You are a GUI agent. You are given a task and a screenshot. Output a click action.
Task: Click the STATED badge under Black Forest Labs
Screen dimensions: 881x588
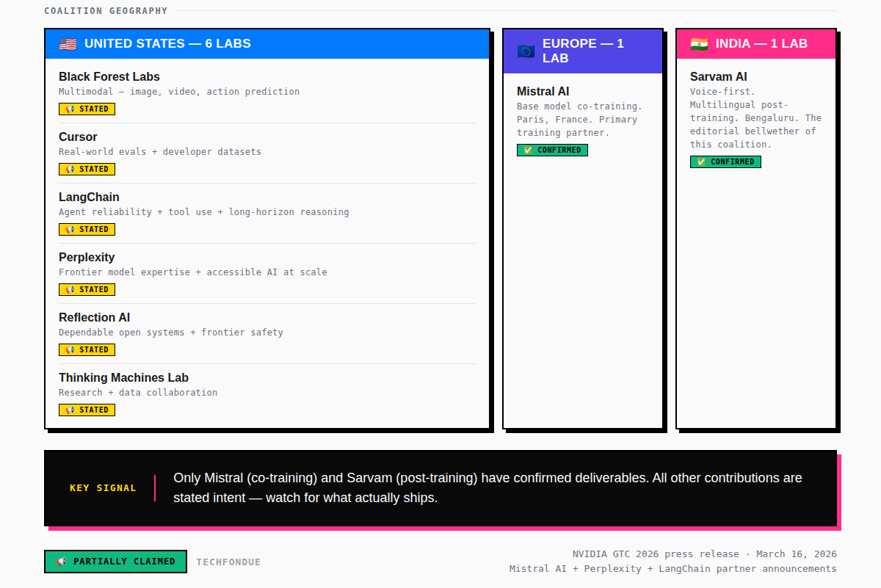click(87, 109)
